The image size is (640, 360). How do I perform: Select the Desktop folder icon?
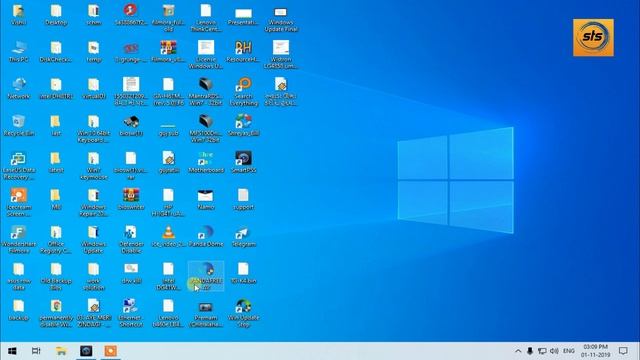(x=56, y=15)
